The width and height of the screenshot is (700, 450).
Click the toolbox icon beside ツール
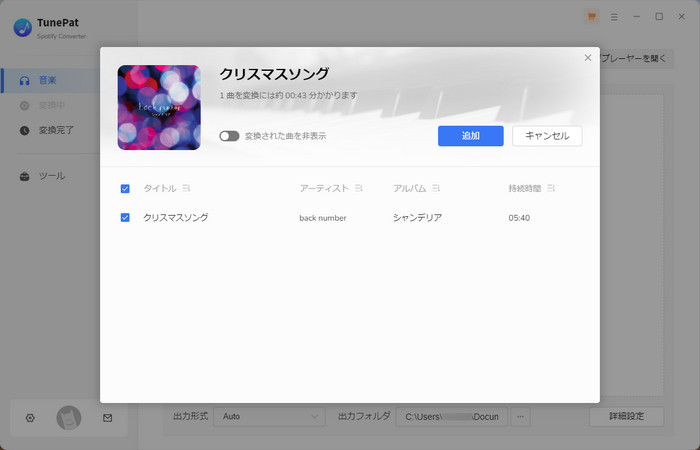(x=25, y=176)
